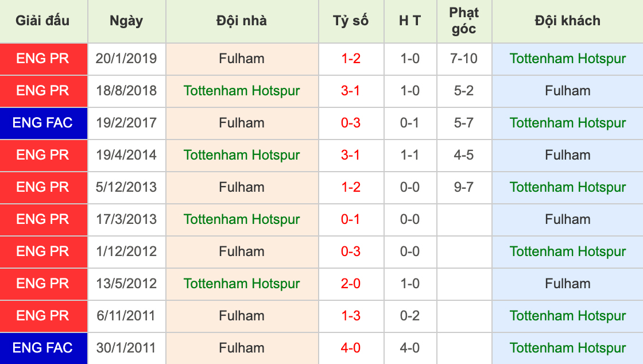Open Tottenham Hotspur home team on 19/4/2014

242,155
